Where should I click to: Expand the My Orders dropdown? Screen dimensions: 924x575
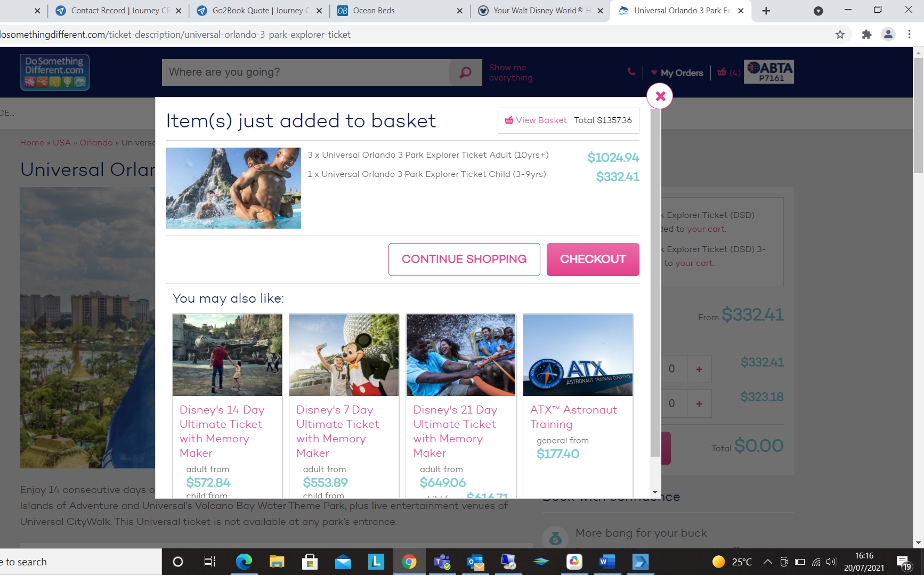point(677,73)
